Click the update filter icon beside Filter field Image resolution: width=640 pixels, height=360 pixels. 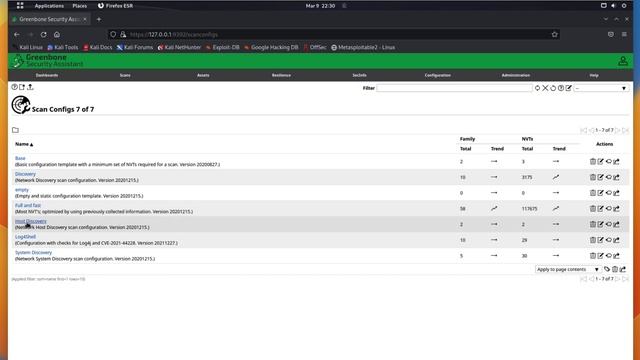(x=537, y=88)
